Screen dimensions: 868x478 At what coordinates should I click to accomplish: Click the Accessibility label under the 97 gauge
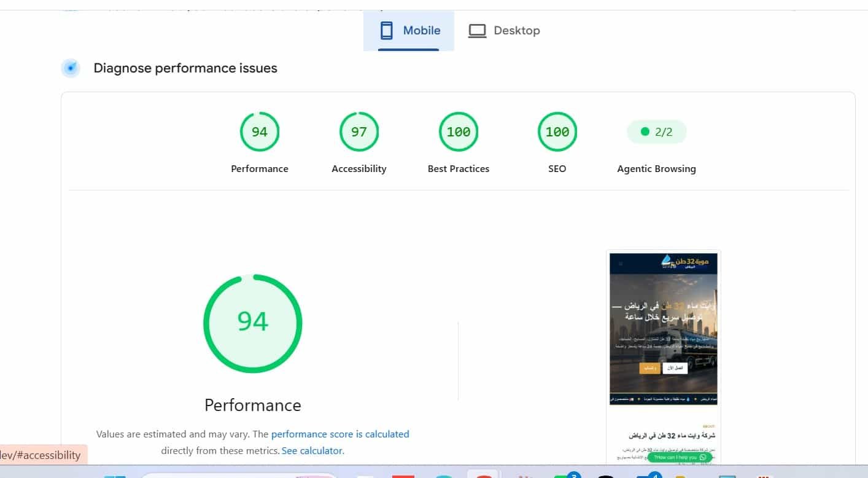[x=359, y=169]
